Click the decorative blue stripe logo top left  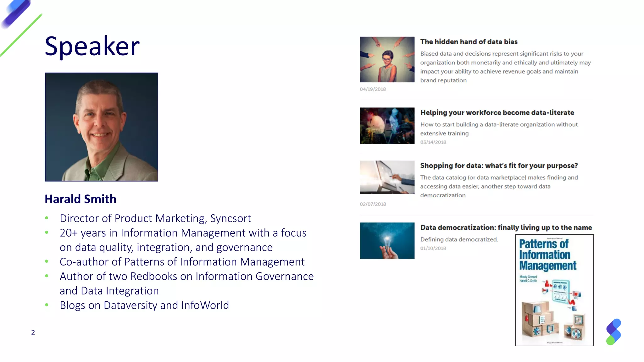(x=16, y=13)
